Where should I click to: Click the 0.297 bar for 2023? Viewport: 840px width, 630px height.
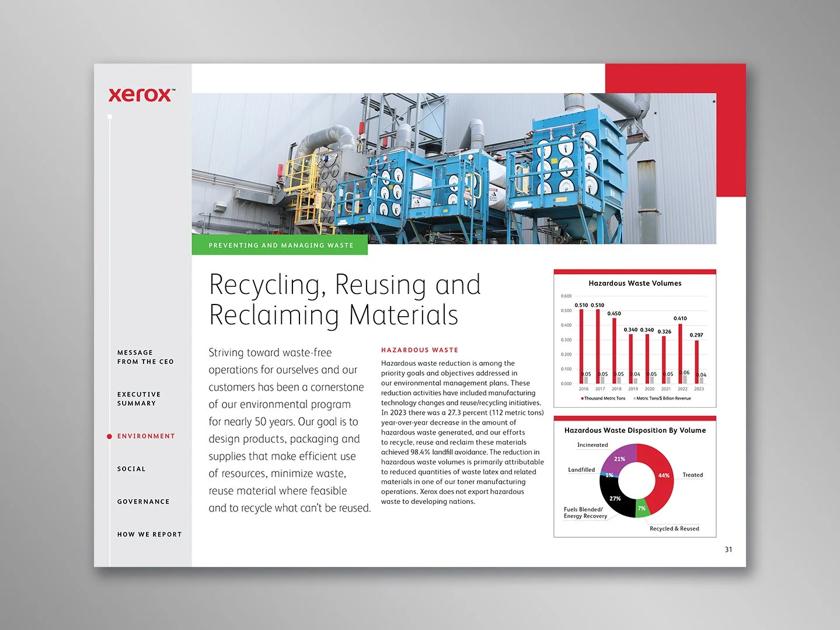[x=696, y=362]
